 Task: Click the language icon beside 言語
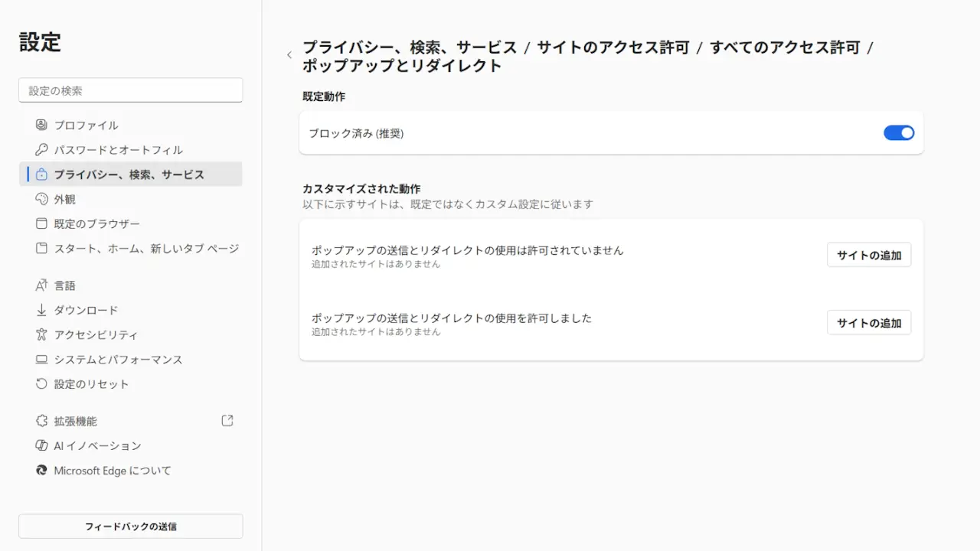tap(41, 285)
